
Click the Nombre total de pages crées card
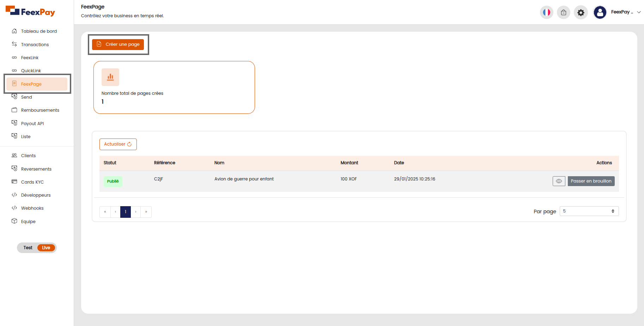pos(174,87)
